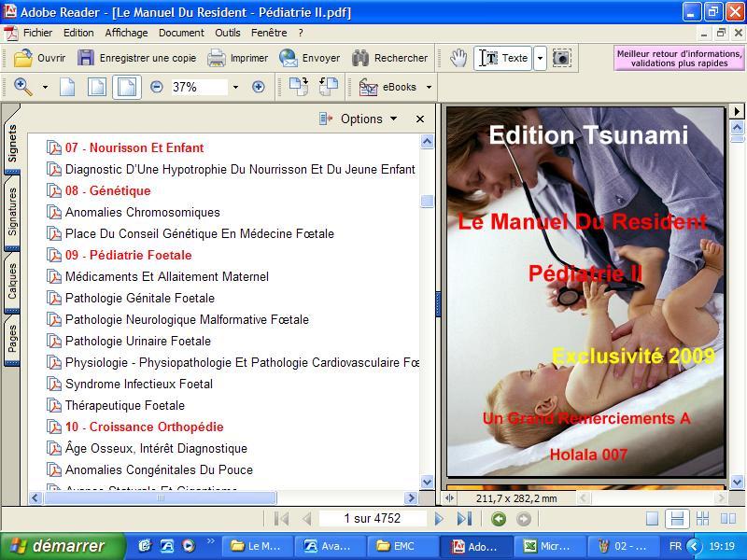Image resolution: width=747 pixels, height=560 pixels.
Task: Click the zoom in plus button
Action: click(x=259, y=87)
